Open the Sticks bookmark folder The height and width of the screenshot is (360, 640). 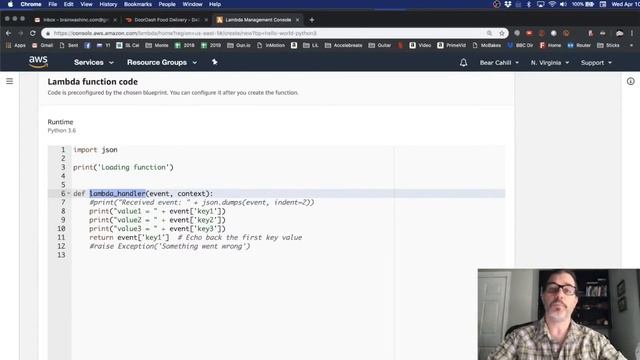click(608, 45)
